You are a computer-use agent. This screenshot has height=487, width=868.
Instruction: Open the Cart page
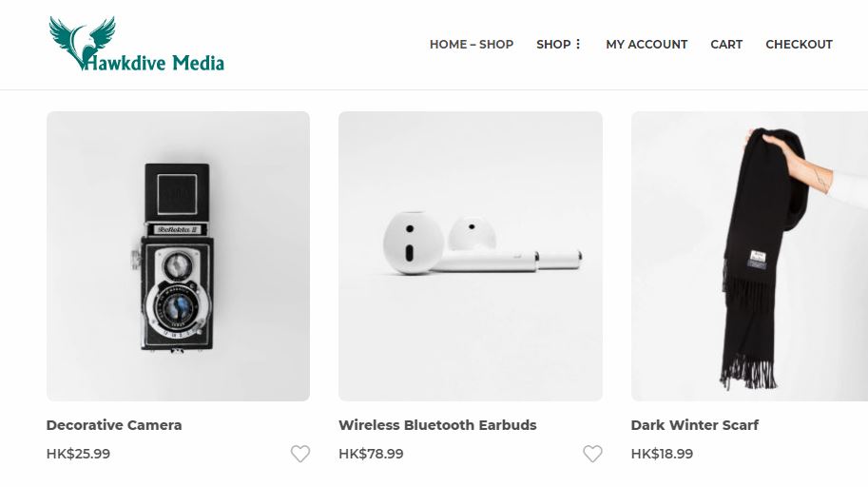pos(726,45)
